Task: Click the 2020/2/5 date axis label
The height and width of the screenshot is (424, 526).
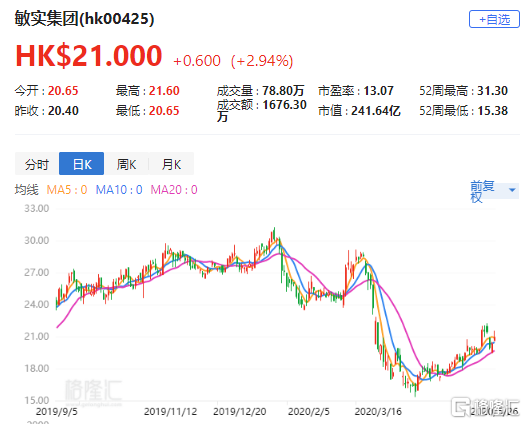Action: click(x=309, y=412)
